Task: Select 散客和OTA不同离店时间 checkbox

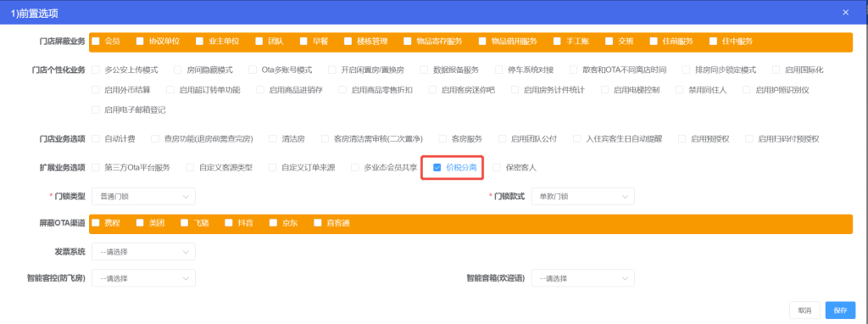Action: (x=574, y=70)
